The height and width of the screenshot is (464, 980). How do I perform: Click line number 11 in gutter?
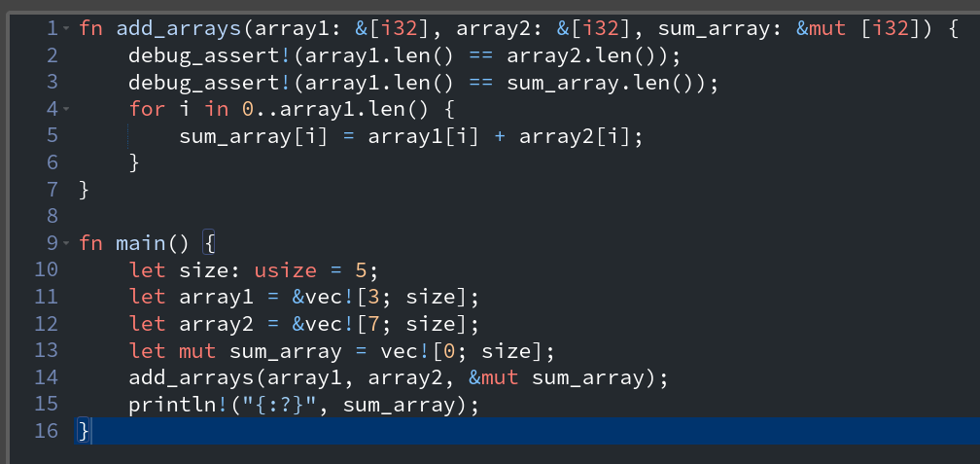(x=46, y=297)
